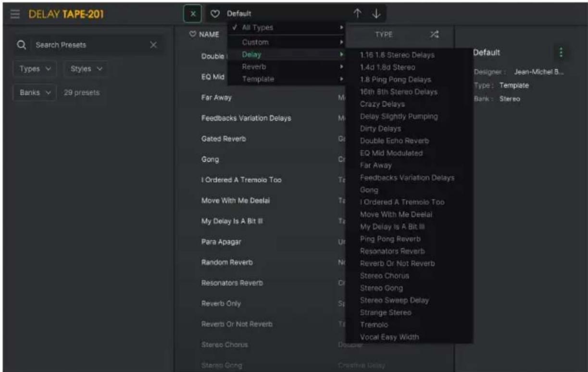Choose 16th 8th Stereo Delays preset
Viewport: 588px width, 372px height.
point(399,91)
